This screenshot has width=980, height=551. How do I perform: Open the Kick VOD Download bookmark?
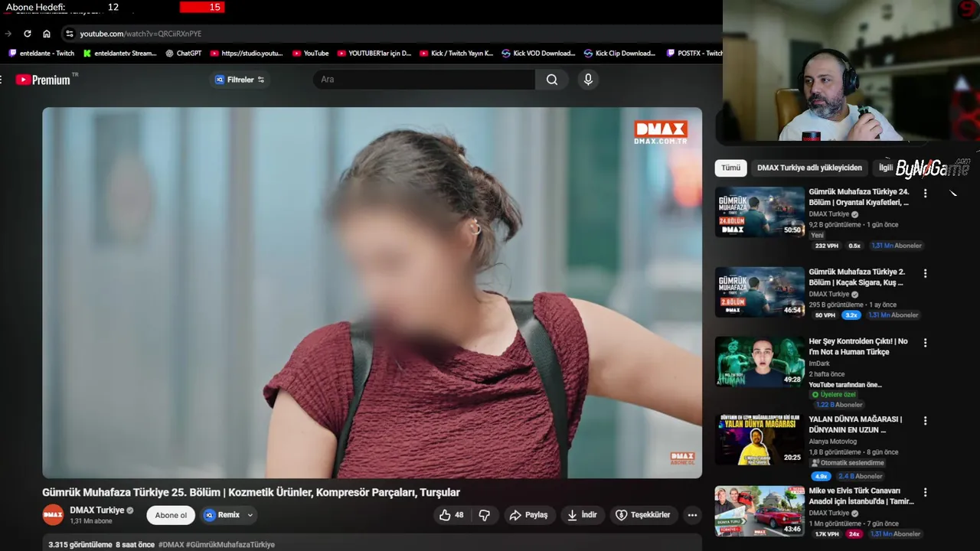[538, 54]
